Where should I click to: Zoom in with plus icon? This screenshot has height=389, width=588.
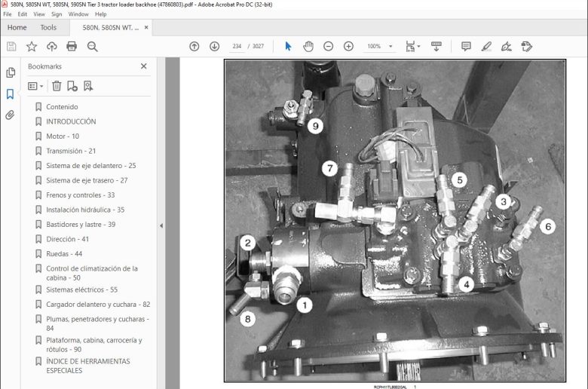349,47
